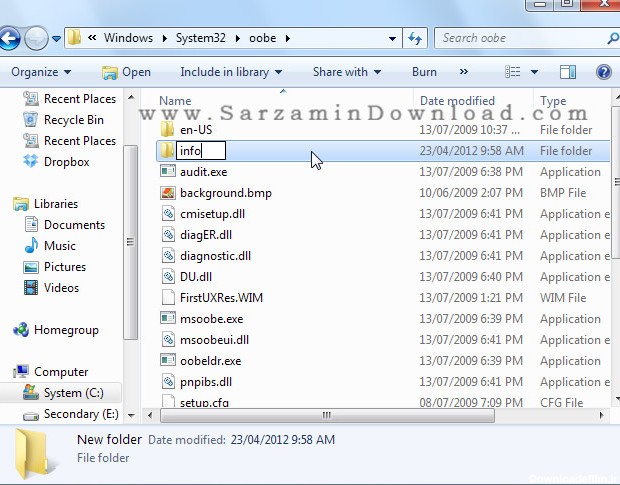Toggle the preview pane icon
Viewport: 620px width, 485px height.
(x=568, y=72)
